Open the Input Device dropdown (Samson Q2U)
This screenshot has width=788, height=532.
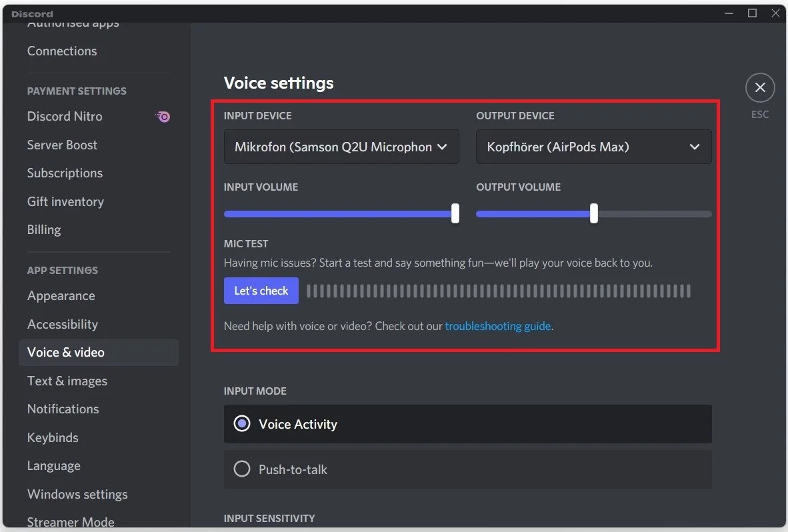[341, 147]
